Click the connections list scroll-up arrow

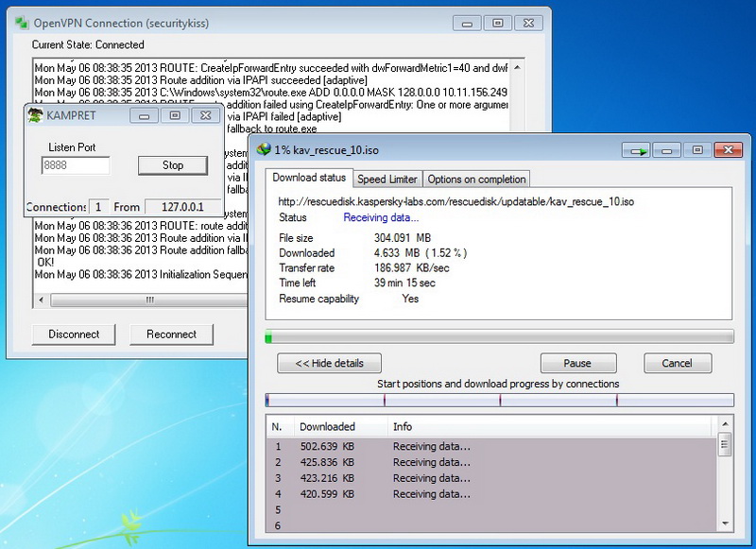(x=724, y=424)
